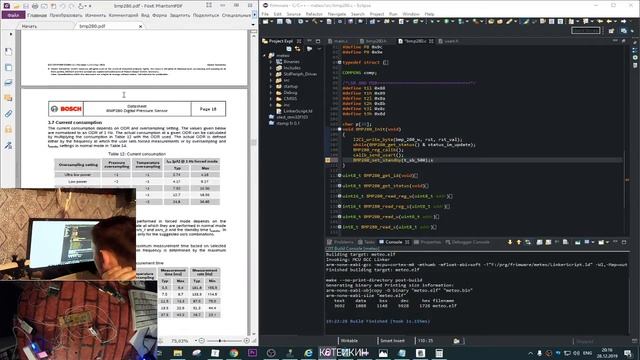Open Chrome from the Windows taskbar

point(234,353)
